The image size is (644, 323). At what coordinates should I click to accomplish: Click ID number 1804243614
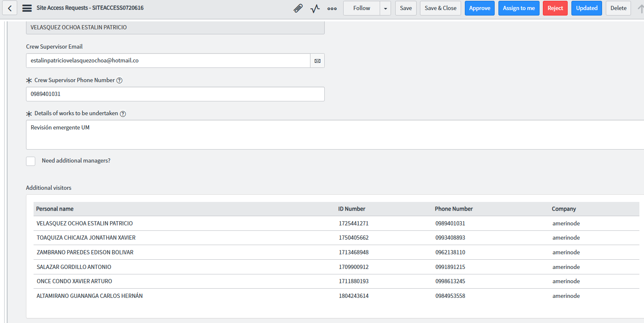pos(354,296)
